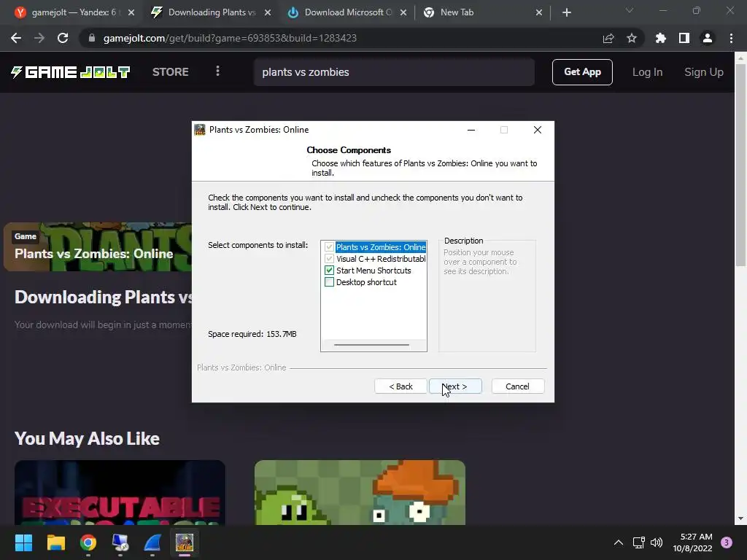
Task: Click the computer monitor app in taskbar
Action: coord(120,542)
